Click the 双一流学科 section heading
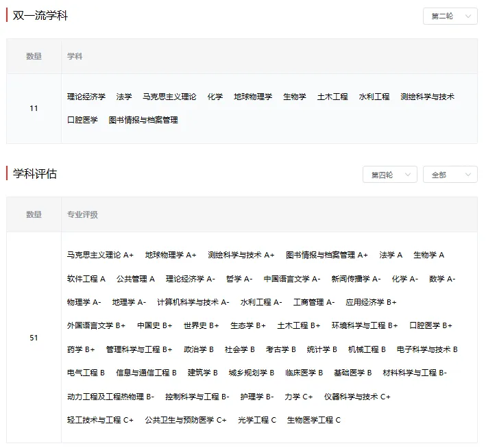 [40, 16]
